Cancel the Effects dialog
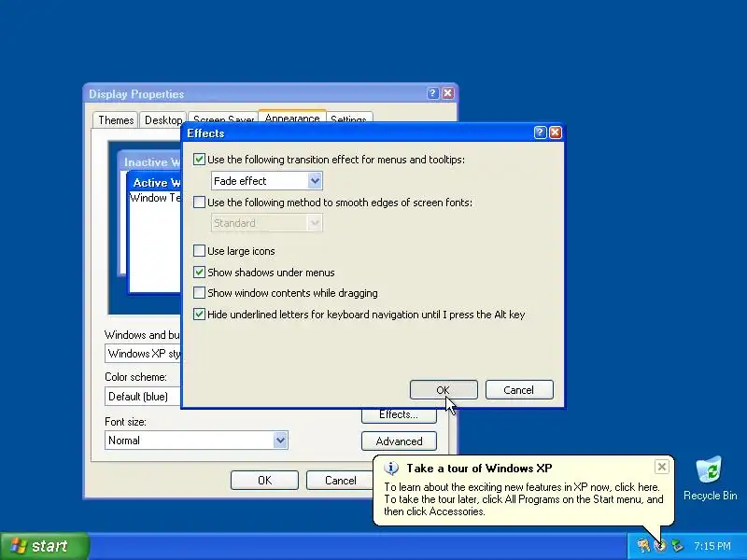This screenshot has width=747, height=560. pyautogui.click(x=519, y=390)
